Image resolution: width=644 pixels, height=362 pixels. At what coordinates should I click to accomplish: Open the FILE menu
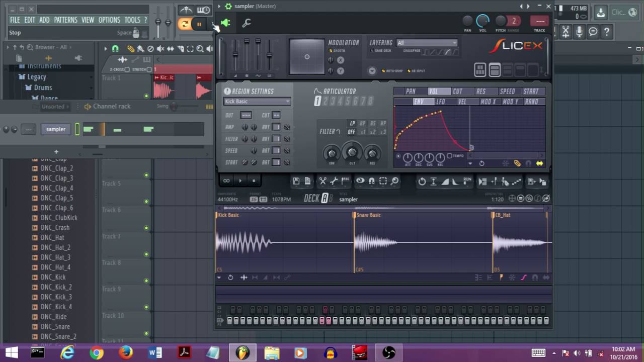click(15, 20)
